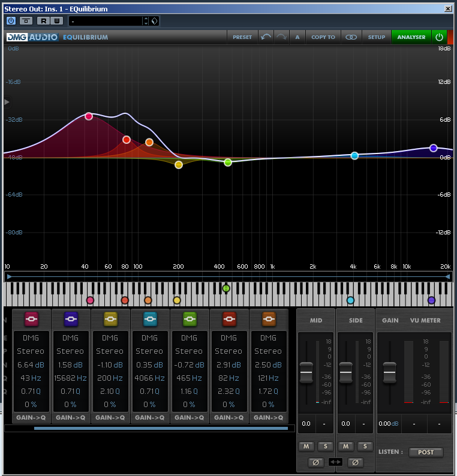Screen dimensions: 457x476
Task: Click the magenta band icon above 43 Hz
Action: pos(31,319)
